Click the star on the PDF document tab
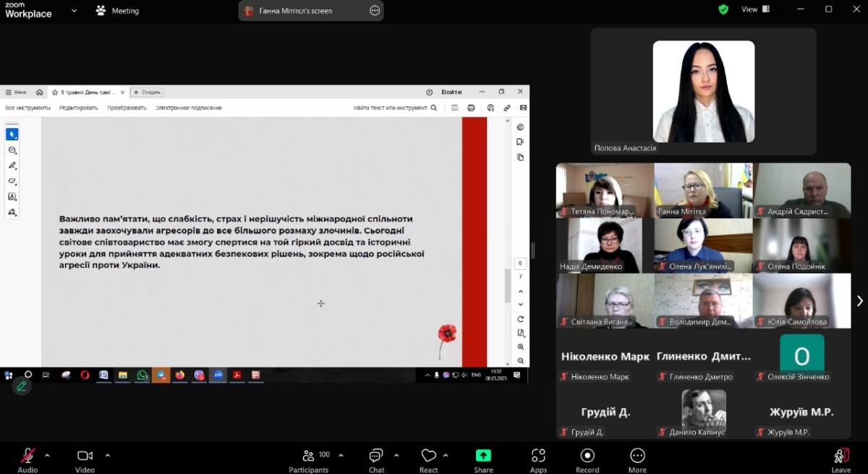This screenshot has height=474, width=868. pos(55,92)
